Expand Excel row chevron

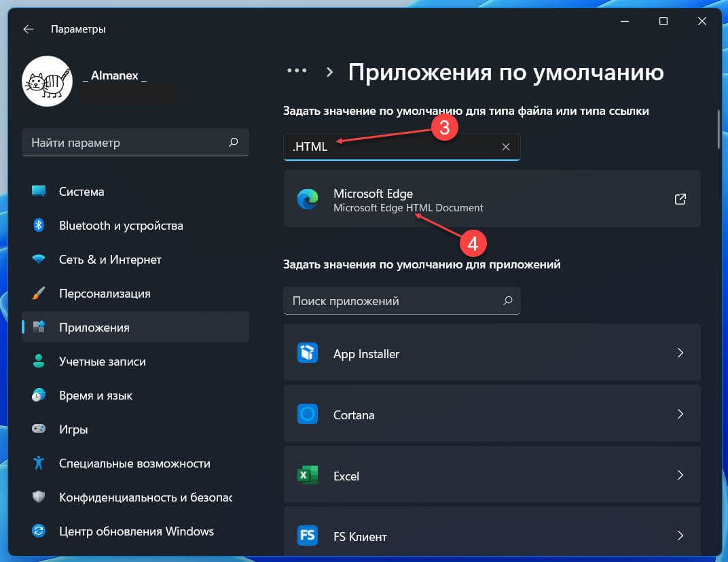tap(680, 475)
